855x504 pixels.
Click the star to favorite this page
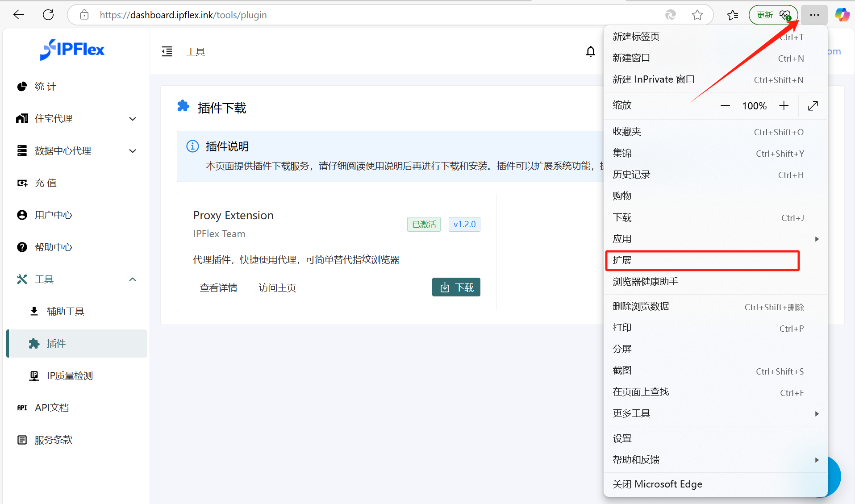pyautogui.click(x=697, y=15)
